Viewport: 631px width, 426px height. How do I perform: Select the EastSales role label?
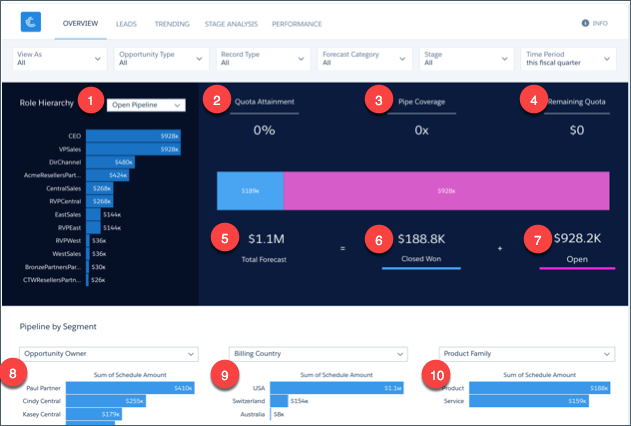coord(68,214)
